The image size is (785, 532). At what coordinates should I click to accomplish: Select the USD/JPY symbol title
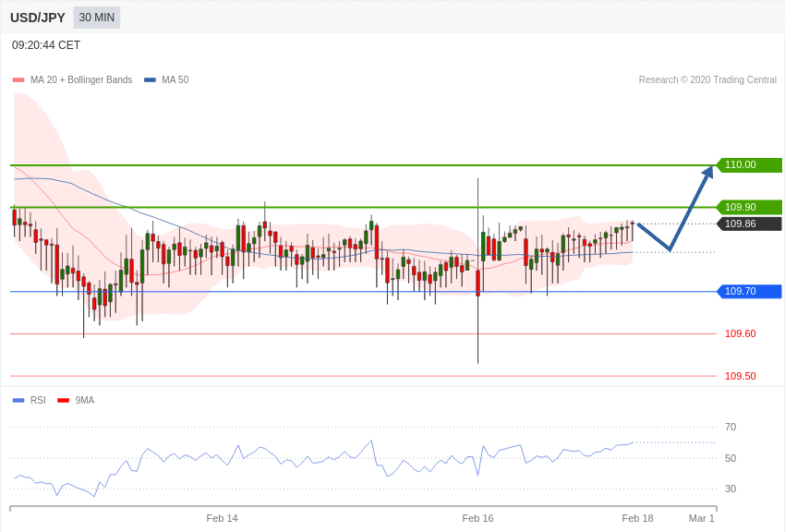click(38, 18)
